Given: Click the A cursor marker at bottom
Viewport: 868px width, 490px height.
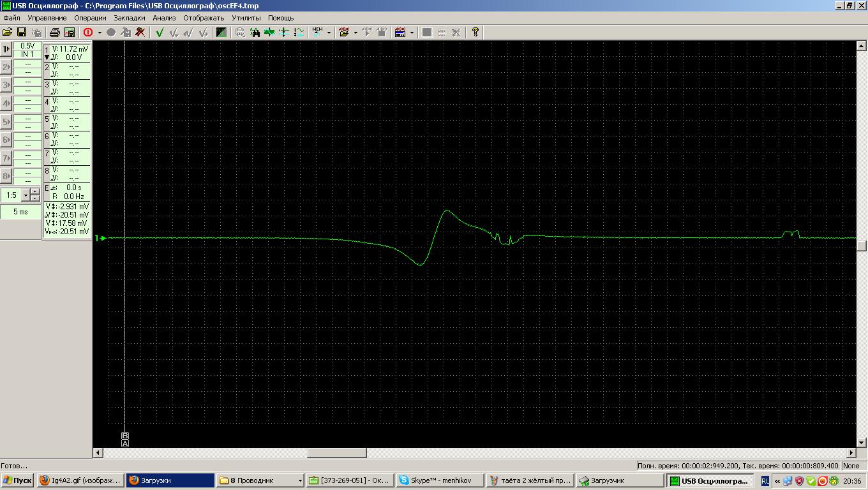Looking at the screenshot, I should point(125,443).
